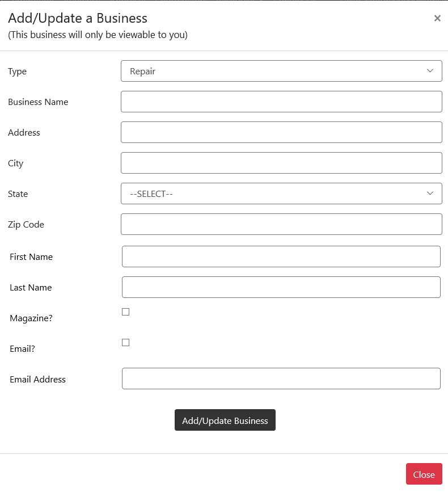Image resolution: width=448 pixels, height=492 pixels.
Task: Click the First Name input field
Action: pyautogui.click(x=281, y=256)
